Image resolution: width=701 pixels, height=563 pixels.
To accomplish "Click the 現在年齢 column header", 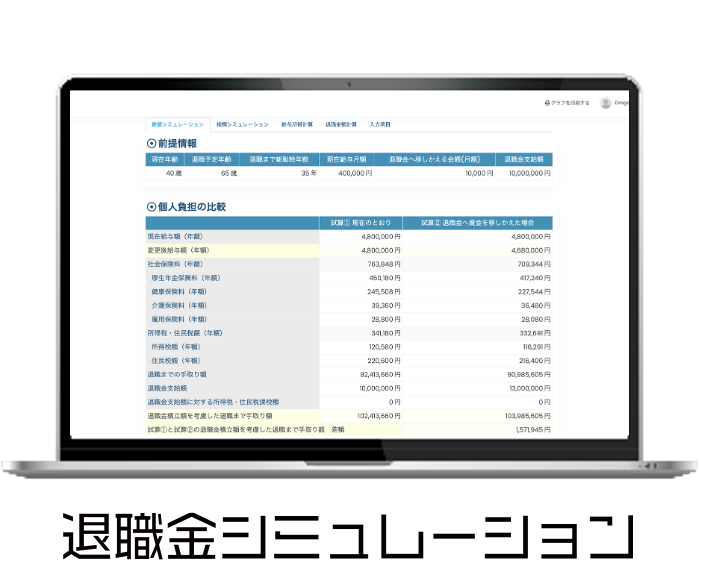I will coord(164,159).
